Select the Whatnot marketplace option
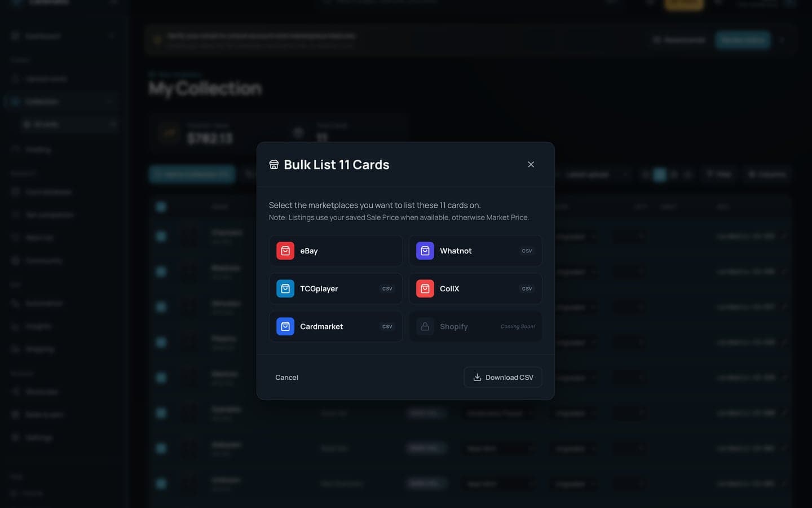 [475, 251]
